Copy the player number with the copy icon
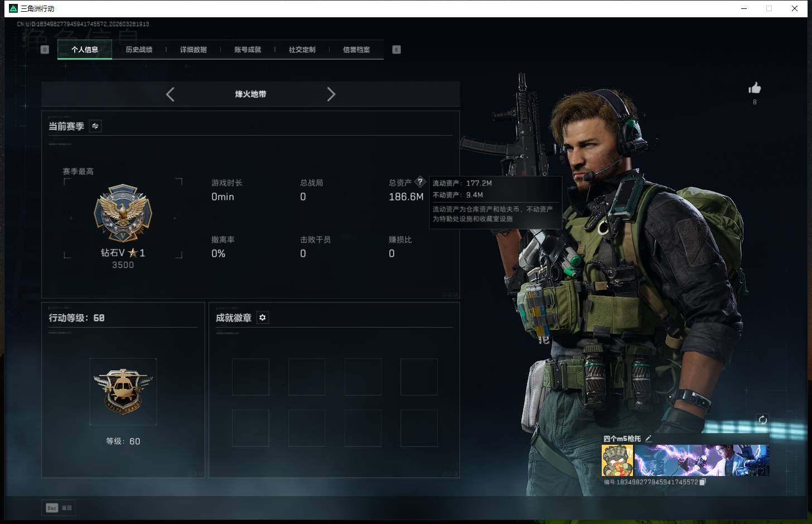 [703, 482]
